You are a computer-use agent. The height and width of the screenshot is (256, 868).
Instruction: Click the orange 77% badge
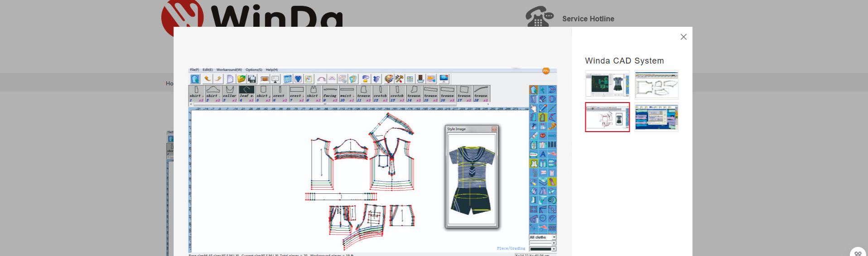click(546, 71)
